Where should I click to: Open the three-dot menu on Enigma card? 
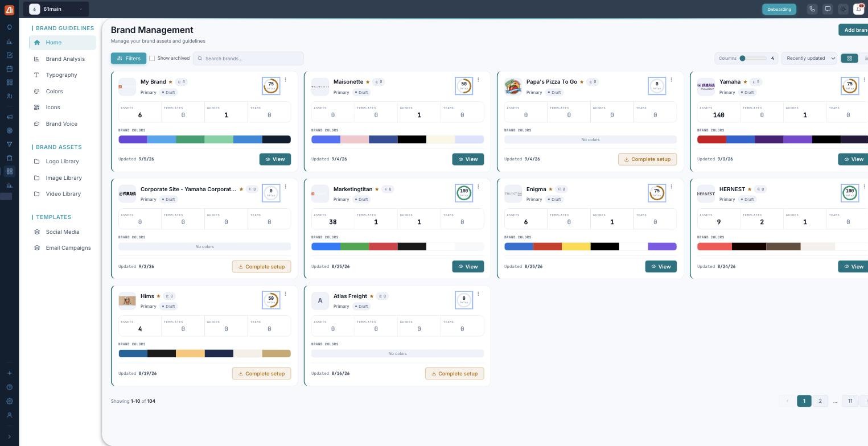point(671,187)
